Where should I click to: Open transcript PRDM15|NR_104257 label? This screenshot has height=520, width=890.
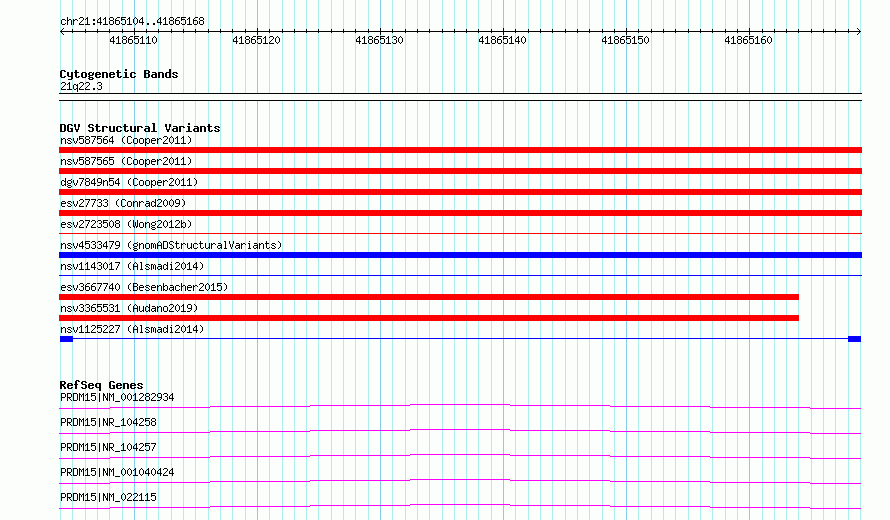point(108,447)
